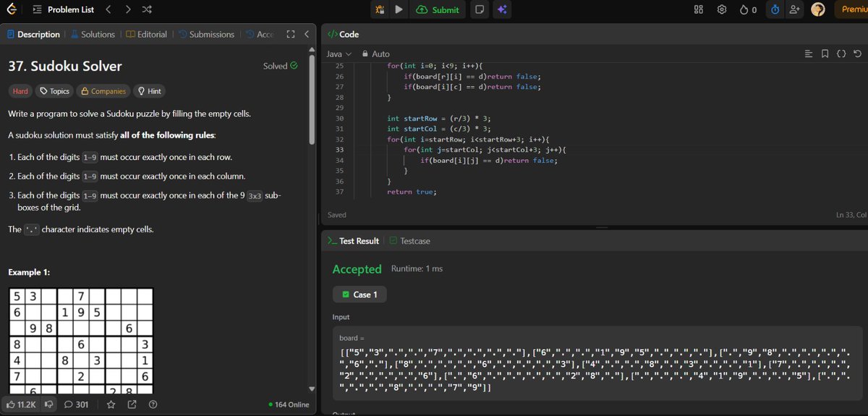Click the 'Ln 33, Col' cursor position
868x416 pixels.
851,215
